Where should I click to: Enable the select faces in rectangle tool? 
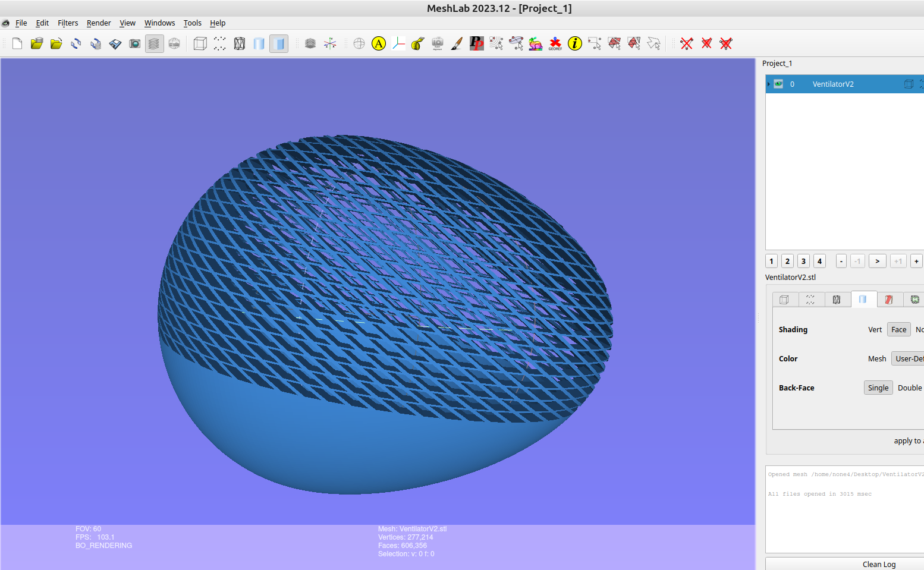pos(615,43)
